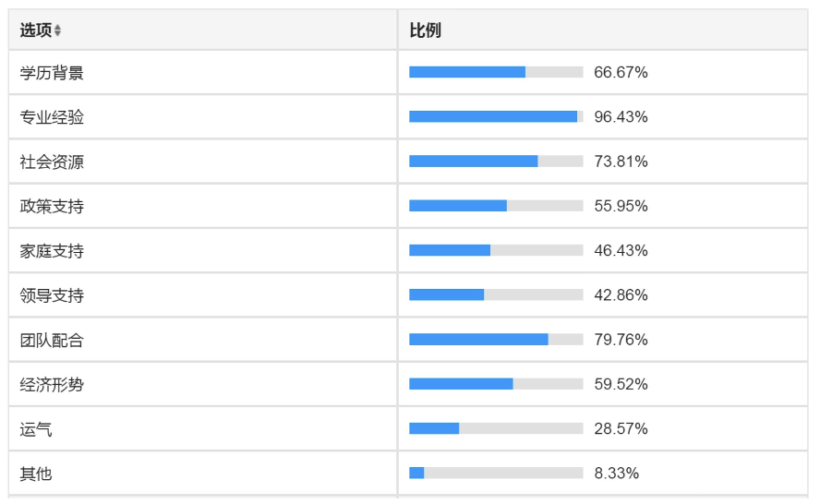This screenshot has width=820, height=504.
Task: Click the 28.57% progress bar
Action: coord(496,428)
